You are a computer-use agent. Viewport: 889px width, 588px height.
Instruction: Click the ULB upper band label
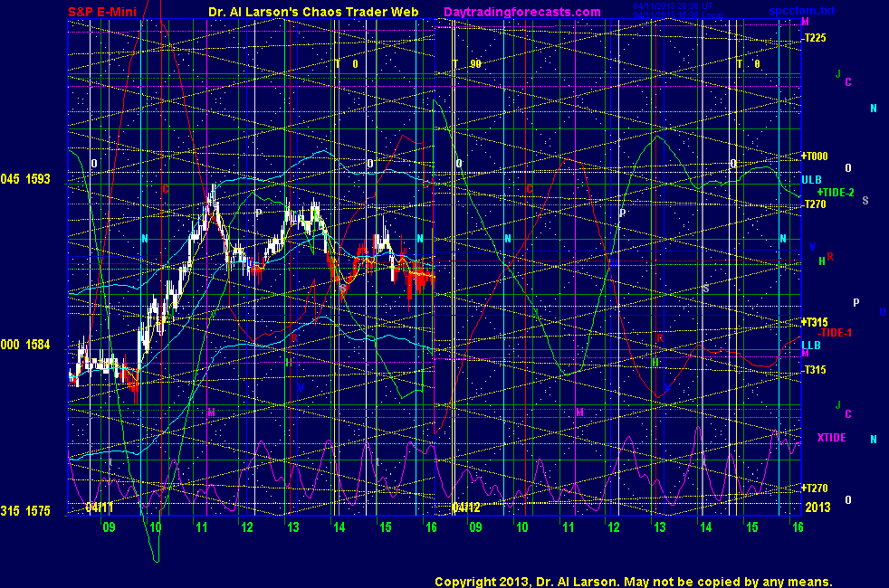(811, 180)
